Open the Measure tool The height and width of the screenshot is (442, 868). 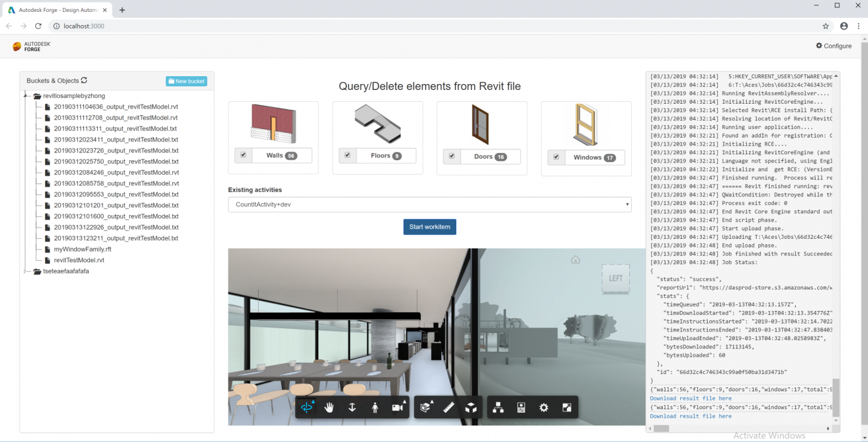coord(448,407)
